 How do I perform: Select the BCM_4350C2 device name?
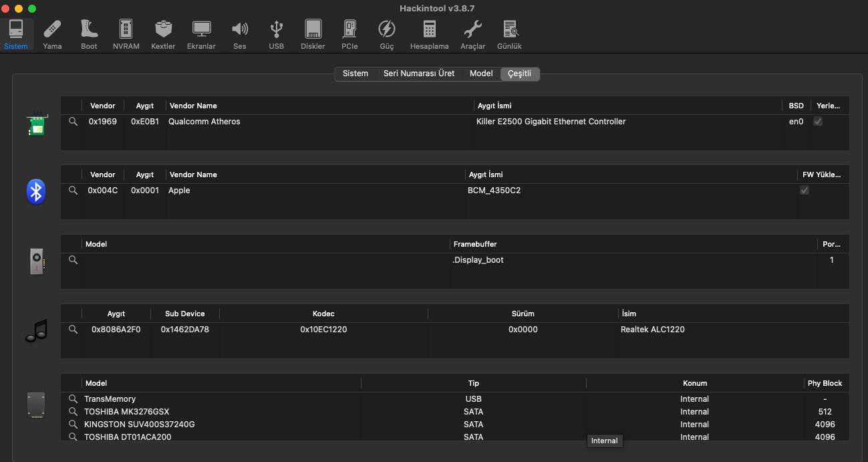tap(494, 191)
